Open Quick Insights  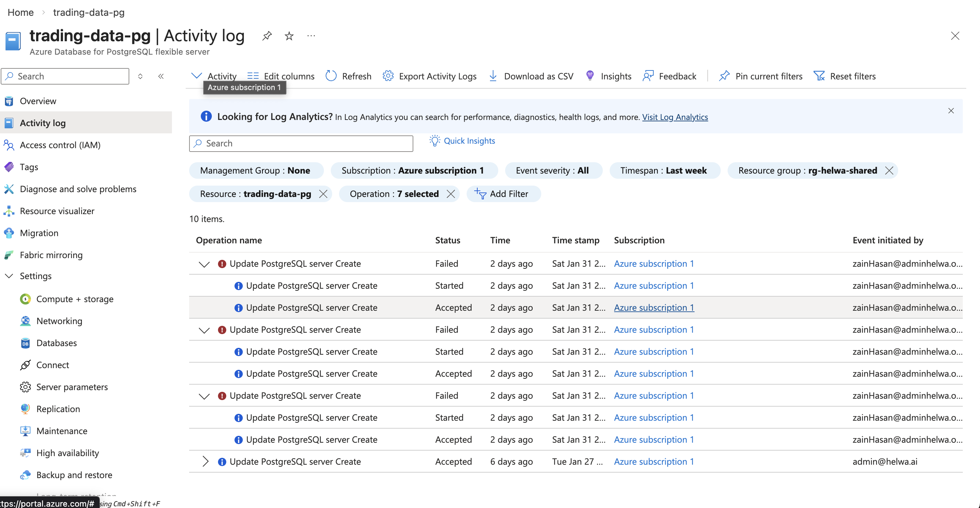[x=462, y=141]
